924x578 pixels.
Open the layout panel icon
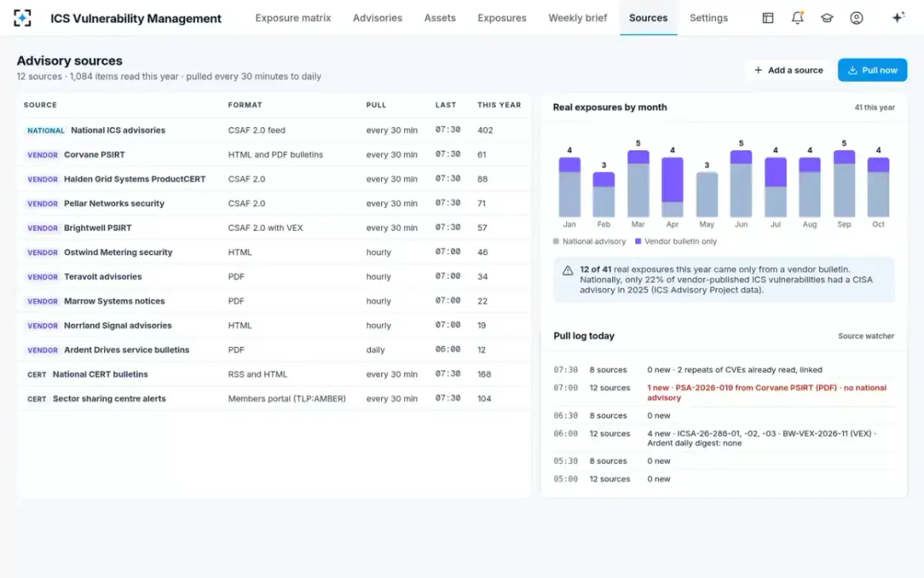coord(768,18)
